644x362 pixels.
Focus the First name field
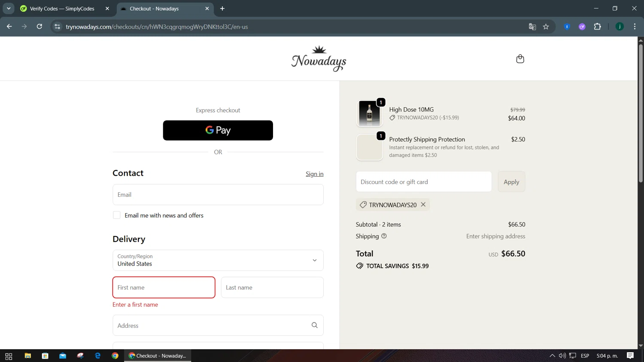click(164, 287)
